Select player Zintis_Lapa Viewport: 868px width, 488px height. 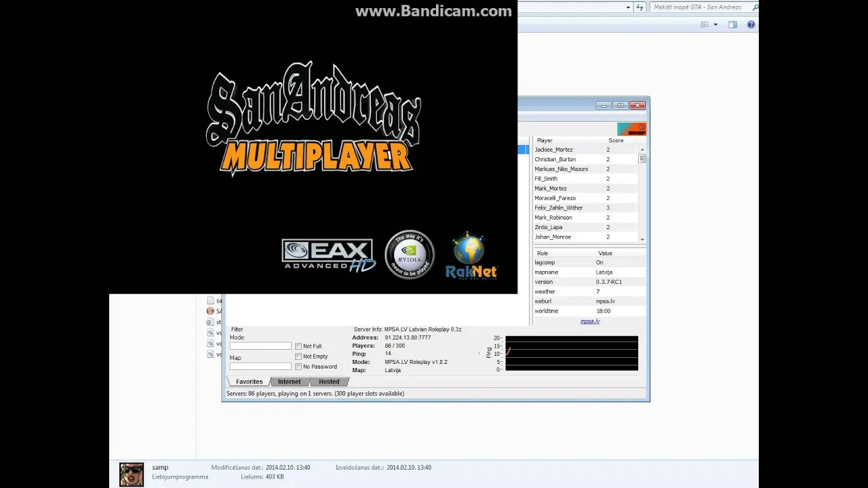tap(586, 227)
